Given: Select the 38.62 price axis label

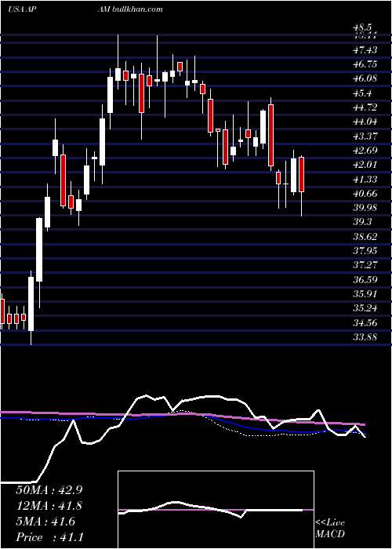Looking at the screenshot, I should 365,237.
